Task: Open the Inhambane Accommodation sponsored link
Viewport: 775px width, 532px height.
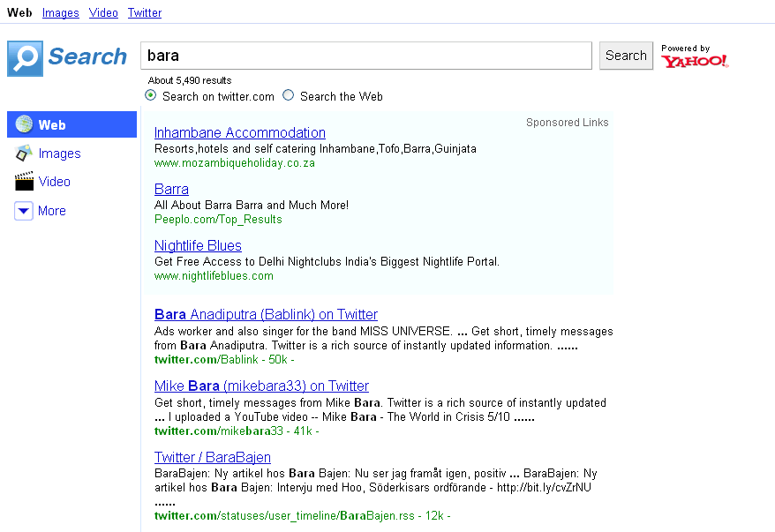Action: (239, 132)
